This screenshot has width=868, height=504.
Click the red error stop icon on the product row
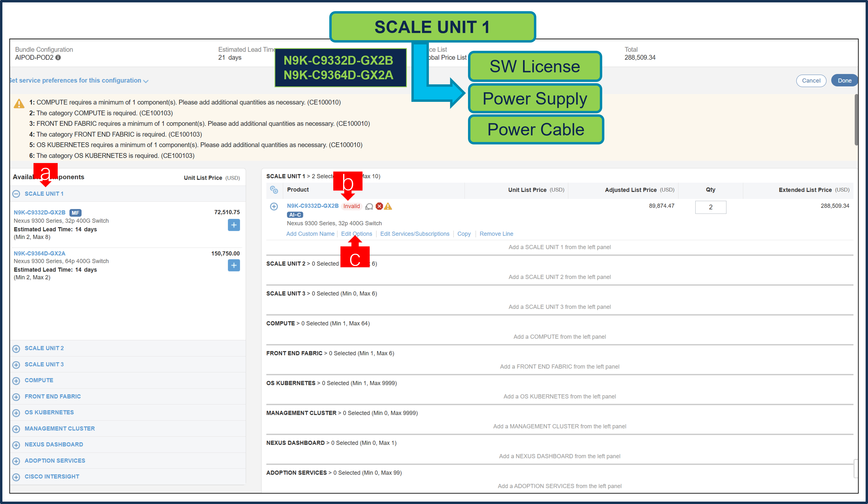point(379,206)
